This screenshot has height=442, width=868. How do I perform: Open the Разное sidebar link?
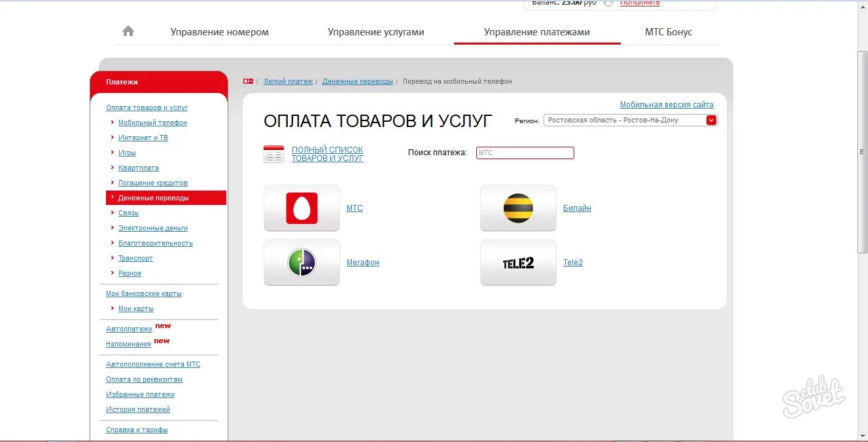[130, 273]
